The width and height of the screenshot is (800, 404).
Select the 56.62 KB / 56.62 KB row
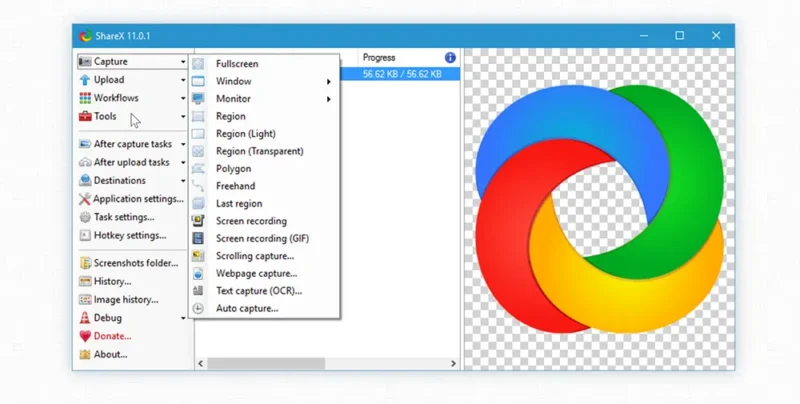400,74
